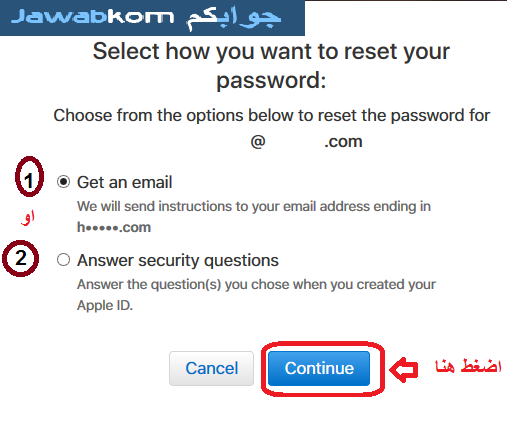Click the 'Answer the question(s) you chose' description
Screen dimensions: 507x430
pyautogui.click(x=256, y=284)
